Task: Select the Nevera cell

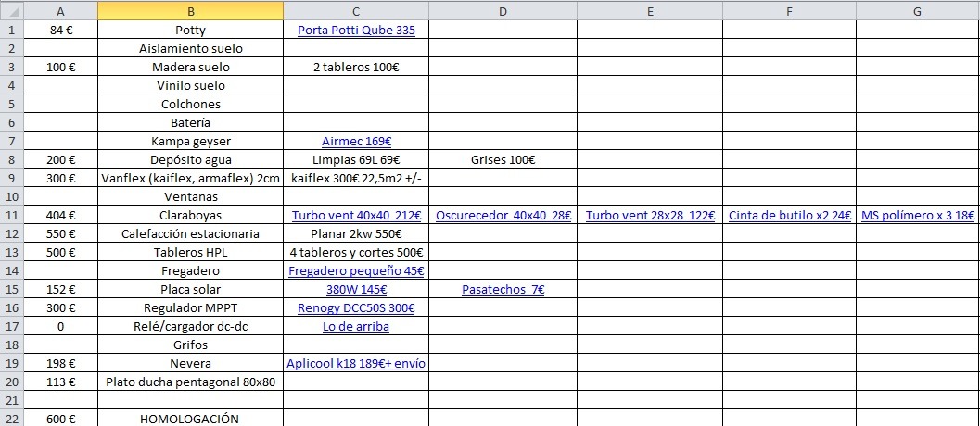Action: [x=191, y=363]
